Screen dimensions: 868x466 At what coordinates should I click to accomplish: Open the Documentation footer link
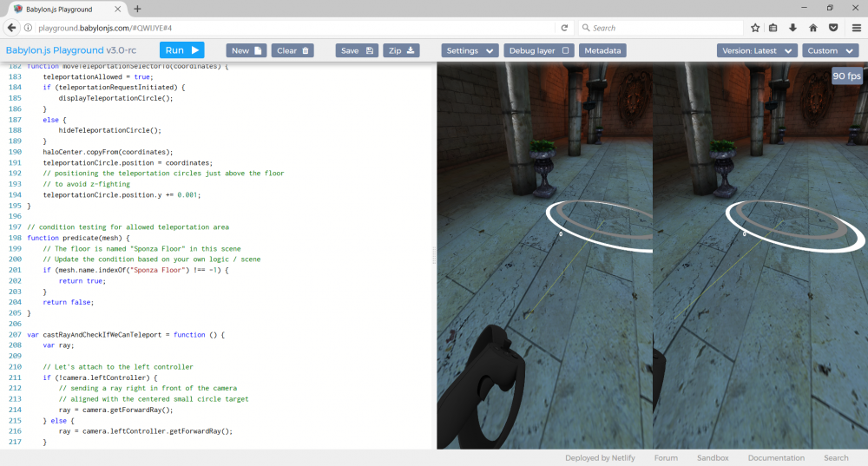point(776,457)
